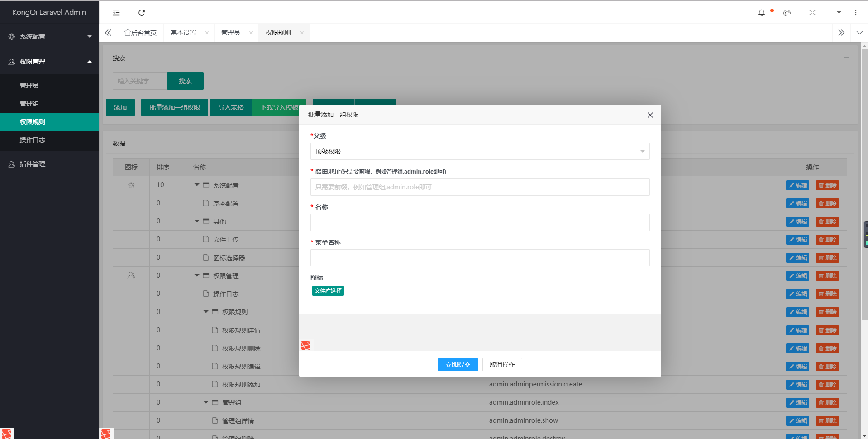Select the 权限规则 tab

[x=278, y=33]
